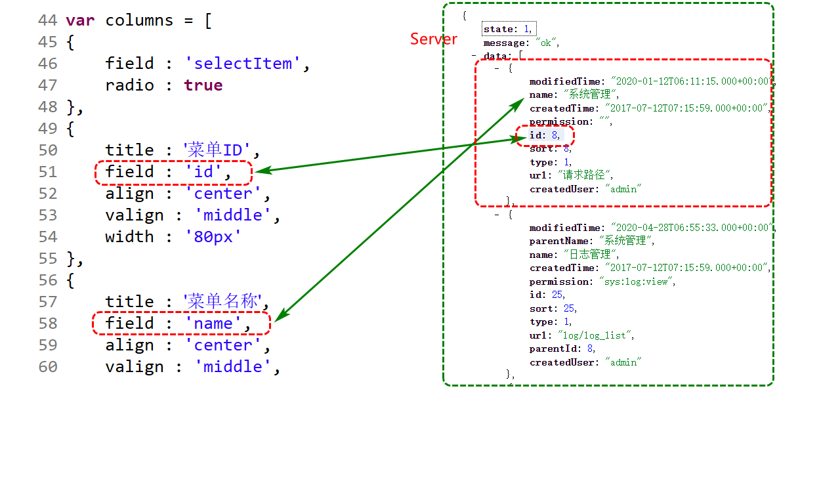
Task: Select the url "请求路径" entry
Action: [572, 175]
